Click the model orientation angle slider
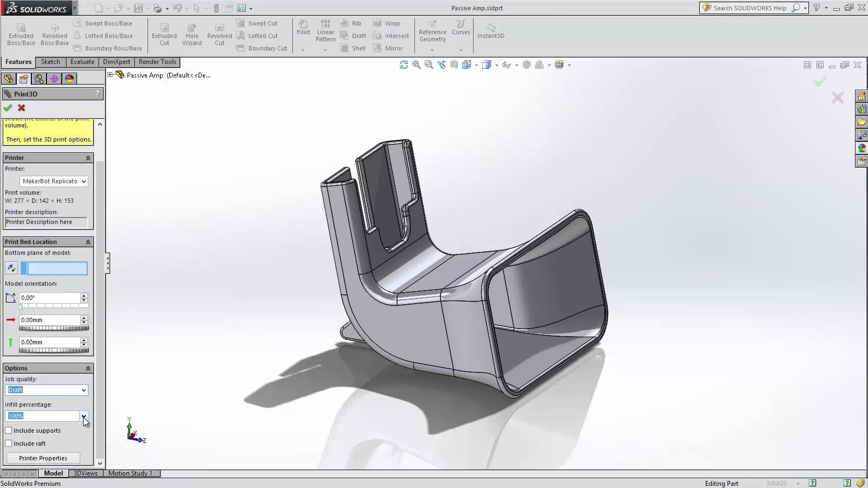This screenshot has height=488, width=868. (53, 306)
